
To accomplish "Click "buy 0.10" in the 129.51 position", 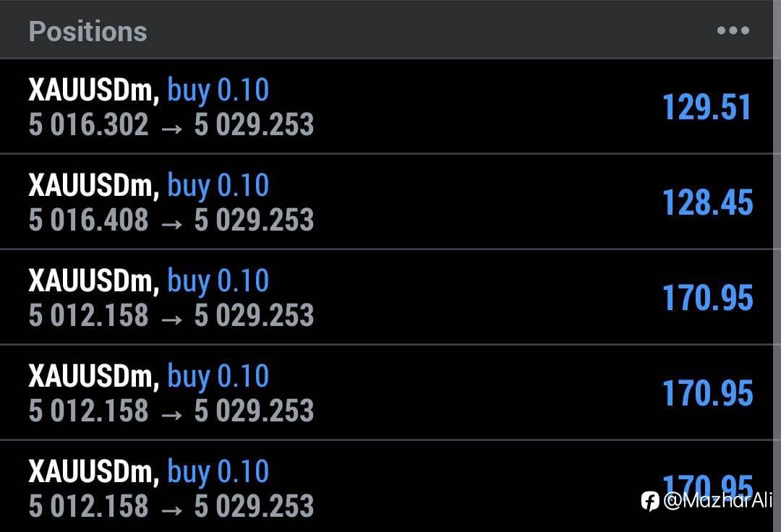I will point(218,90).
